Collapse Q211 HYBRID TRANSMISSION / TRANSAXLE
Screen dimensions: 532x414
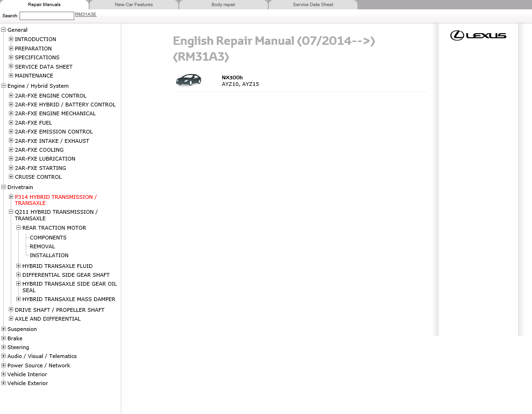pos(11,211)
